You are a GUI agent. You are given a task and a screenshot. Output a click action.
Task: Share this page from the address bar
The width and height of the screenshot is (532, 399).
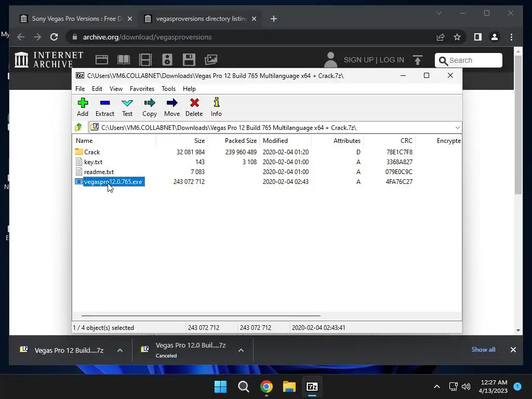(x=441, y=37)
